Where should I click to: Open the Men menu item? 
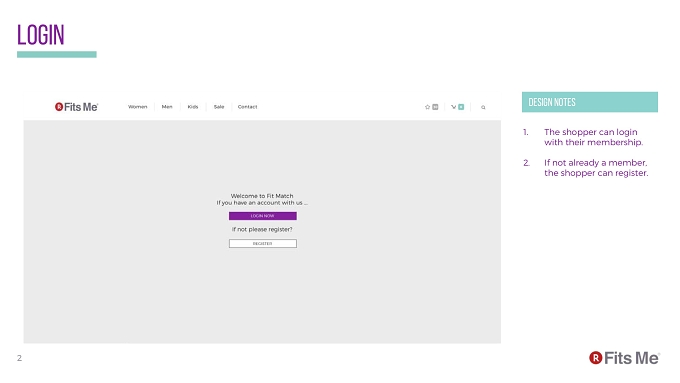click(167, 107)
